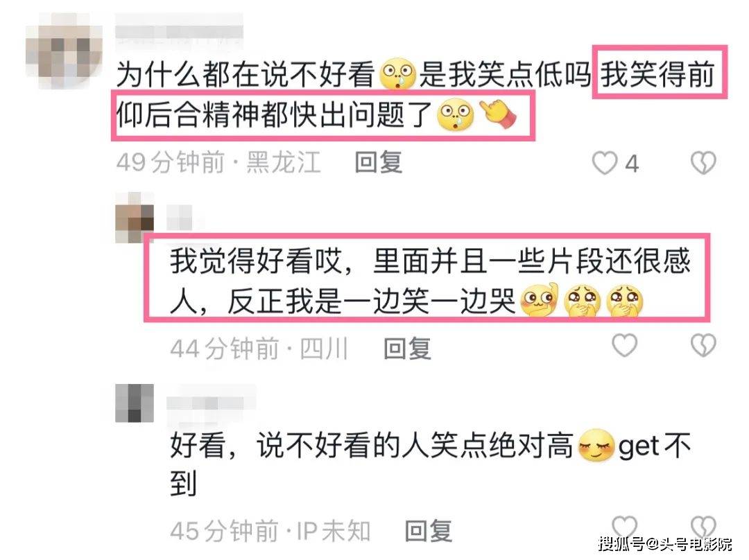Image resolution: width=749 pixels, height=560 pixels.
Task: Tap broken heart on the IP未知 reply
Action: (x=703, y=527)
